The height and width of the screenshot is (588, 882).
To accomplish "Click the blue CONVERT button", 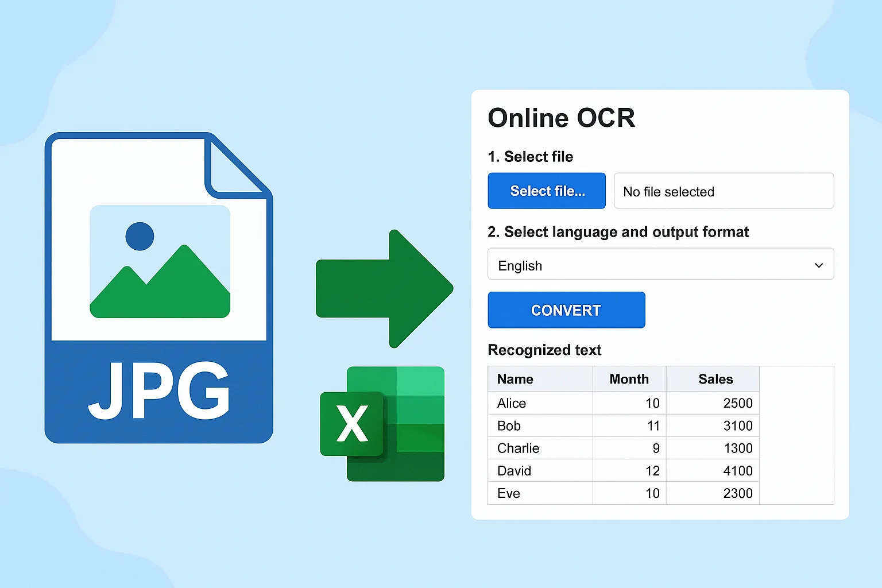I will 566,310.
